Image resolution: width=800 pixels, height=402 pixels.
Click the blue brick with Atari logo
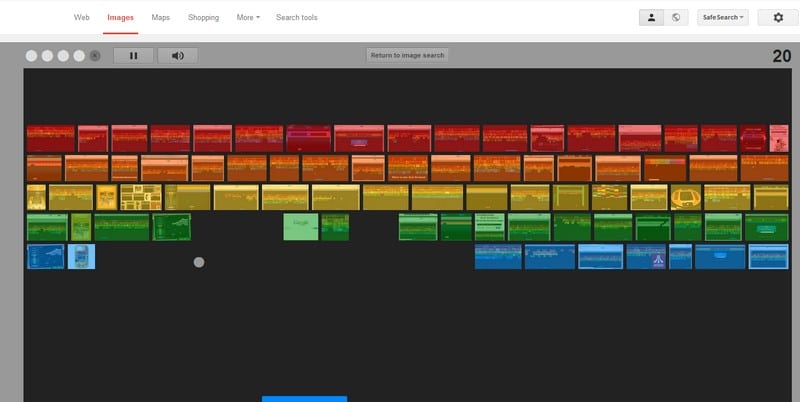[x=646, y=257]
